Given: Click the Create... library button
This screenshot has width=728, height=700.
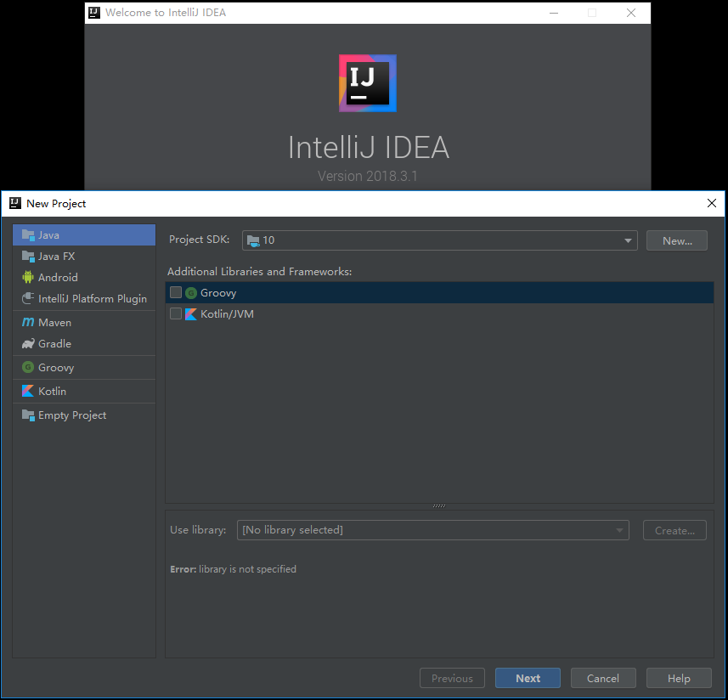Looking at the screenshot, I should (x=674, y=530).
